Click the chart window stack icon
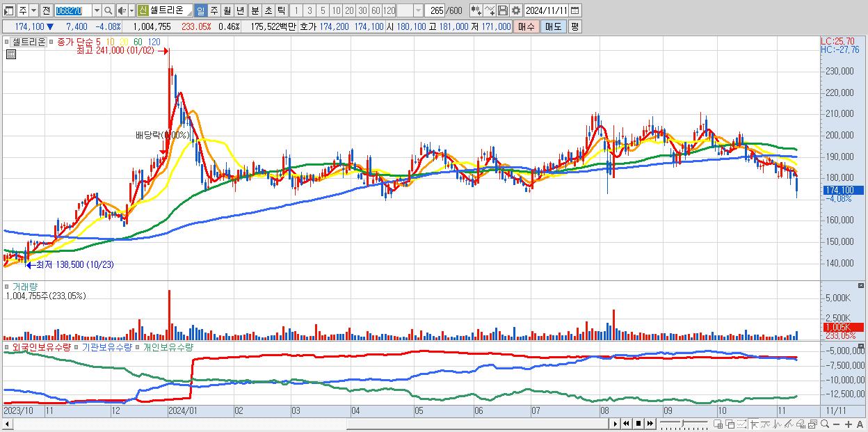 812,424
